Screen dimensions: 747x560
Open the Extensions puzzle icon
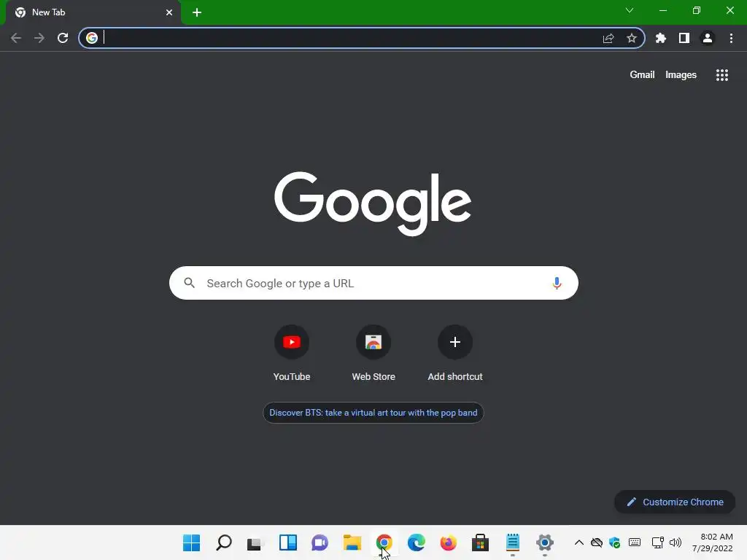[661, 38]
